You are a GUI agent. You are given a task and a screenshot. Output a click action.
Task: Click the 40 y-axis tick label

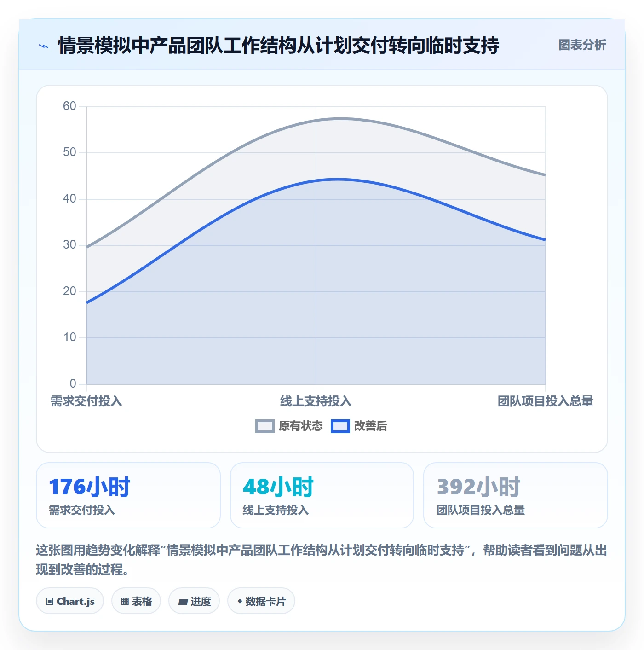point(69,199)
